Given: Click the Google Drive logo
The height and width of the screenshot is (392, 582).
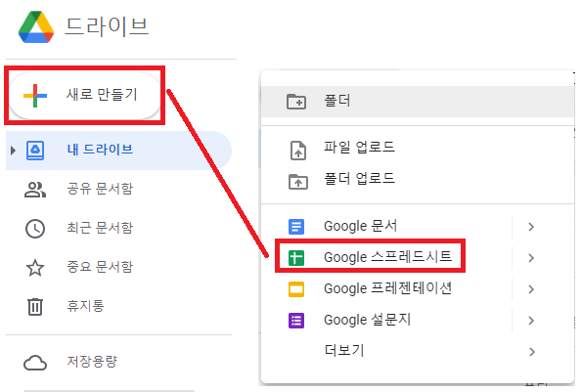Looking at the screenshot, I should click(x=36, y=27).
